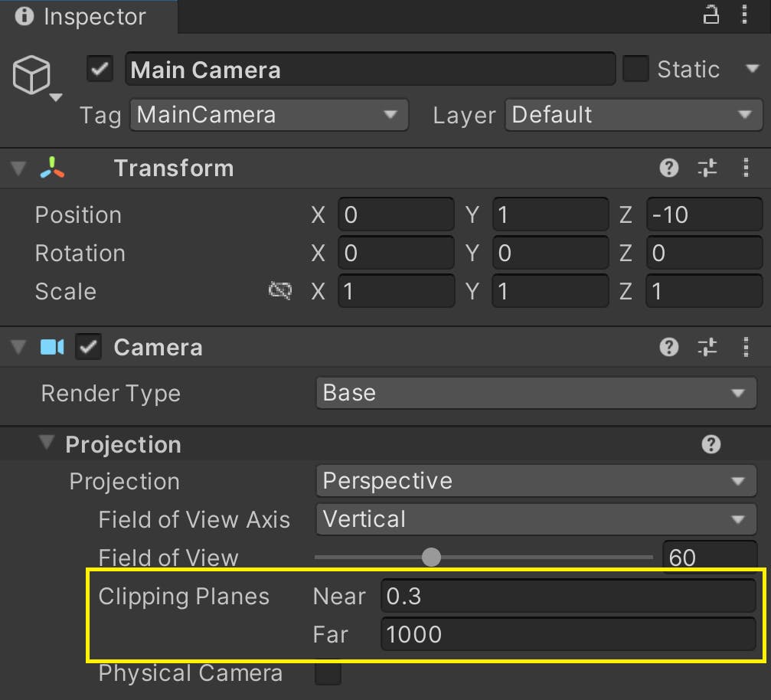Lock the Inspector panel
The image size is (771, 700).
point(711,15)
